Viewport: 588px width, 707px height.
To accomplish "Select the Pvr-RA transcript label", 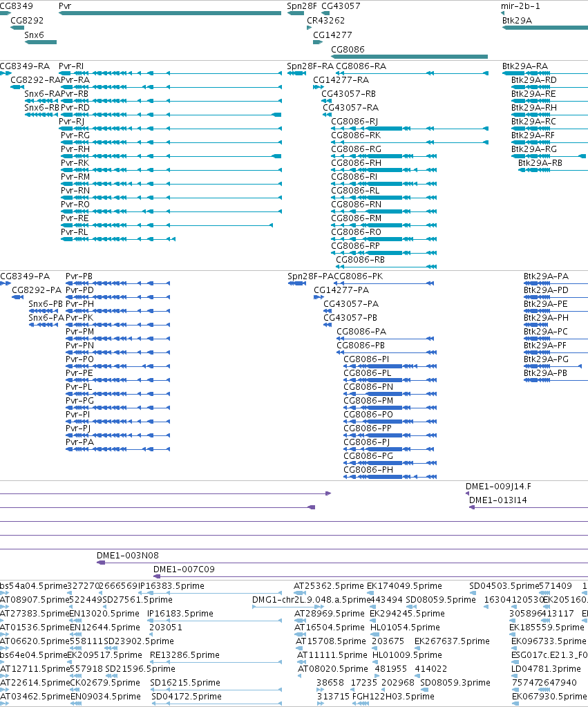I will [75, 80].
